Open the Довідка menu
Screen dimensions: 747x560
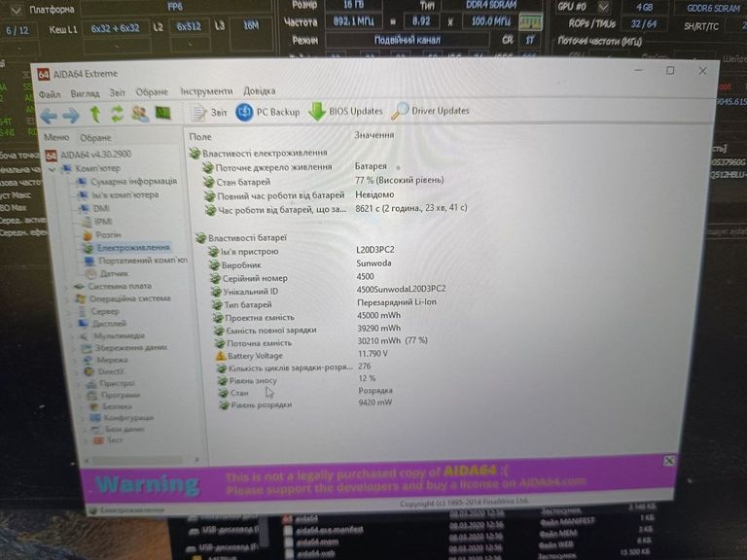(260, 90)
